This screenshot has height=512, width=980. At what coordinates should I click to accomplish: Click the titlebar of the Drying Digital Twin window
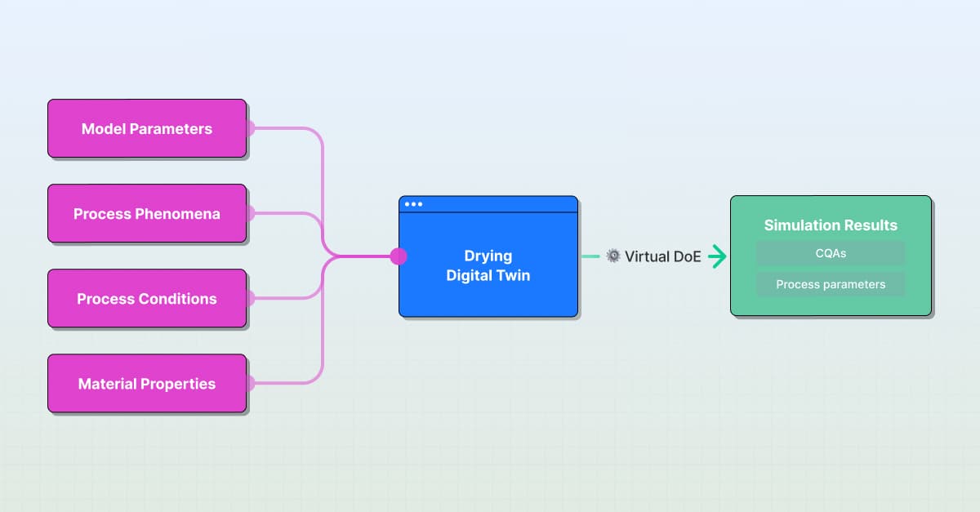click(x=488, y=204)
